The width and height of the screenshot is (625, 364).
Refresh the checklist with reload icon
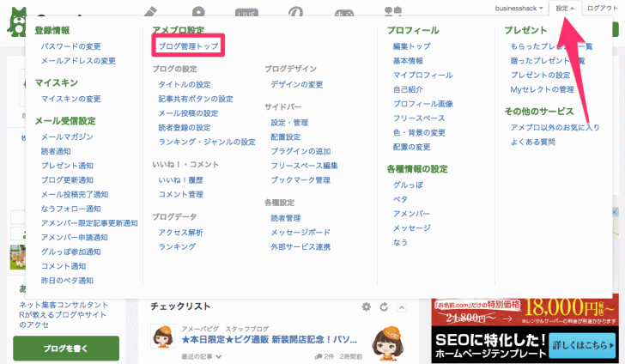[x=383, y=306]
